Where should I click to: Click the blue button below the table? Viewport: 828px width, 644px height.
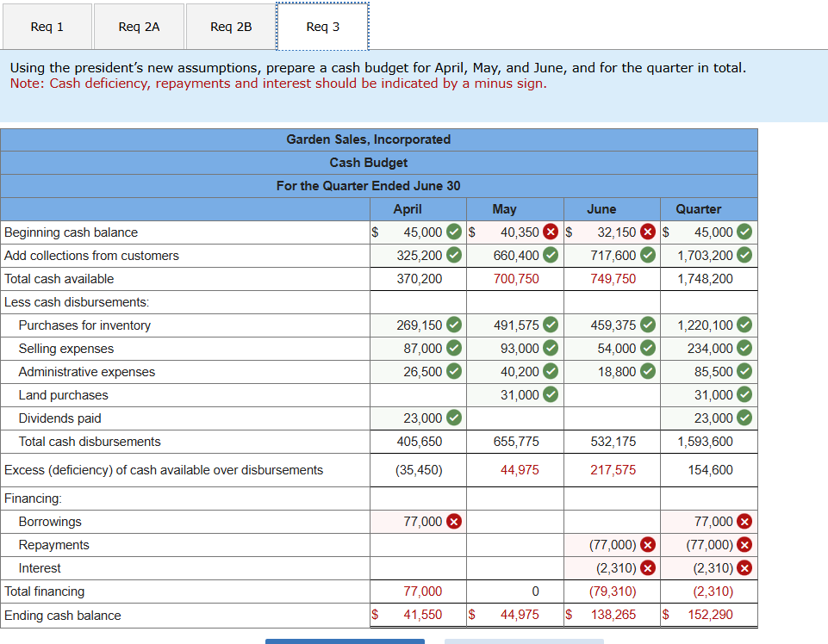345,641
